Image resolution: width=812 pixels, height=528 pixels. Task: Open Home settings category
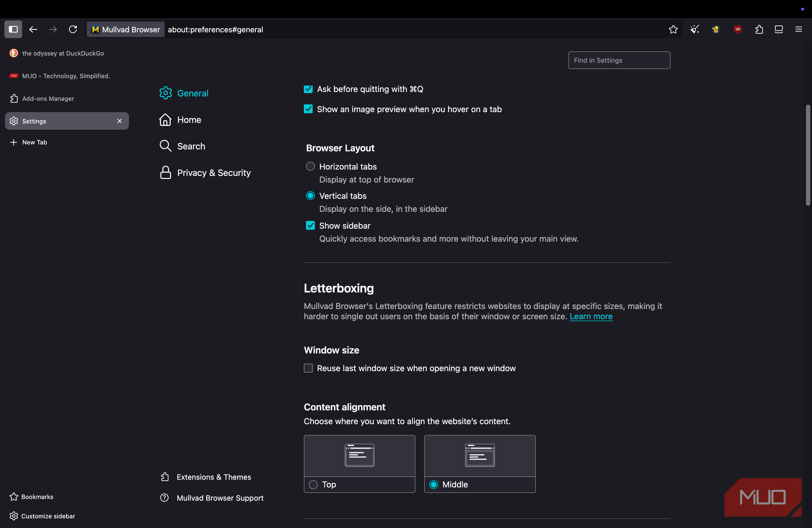coord(180,120)
